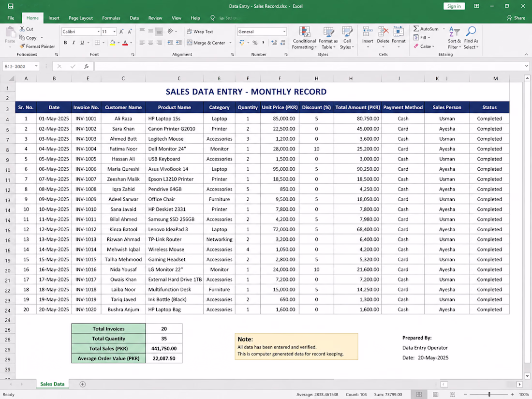Select the Sales Data sheet tab

[52, 384]
